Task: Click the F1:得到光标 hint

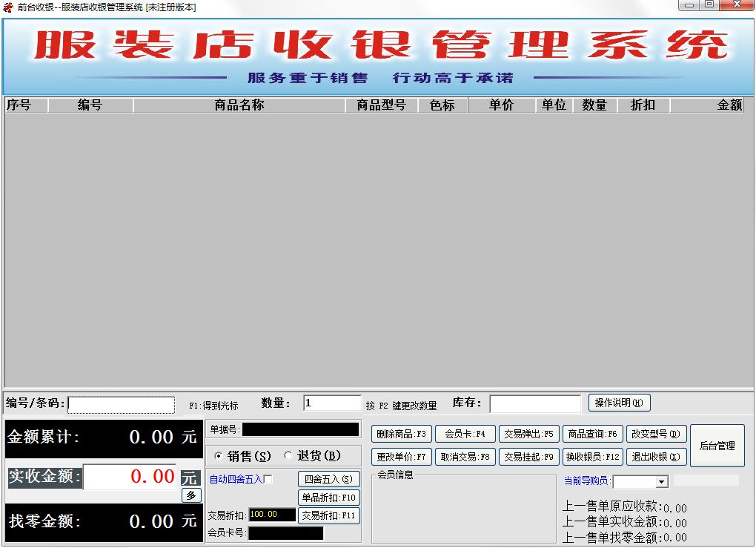Action: pos(213,406)
